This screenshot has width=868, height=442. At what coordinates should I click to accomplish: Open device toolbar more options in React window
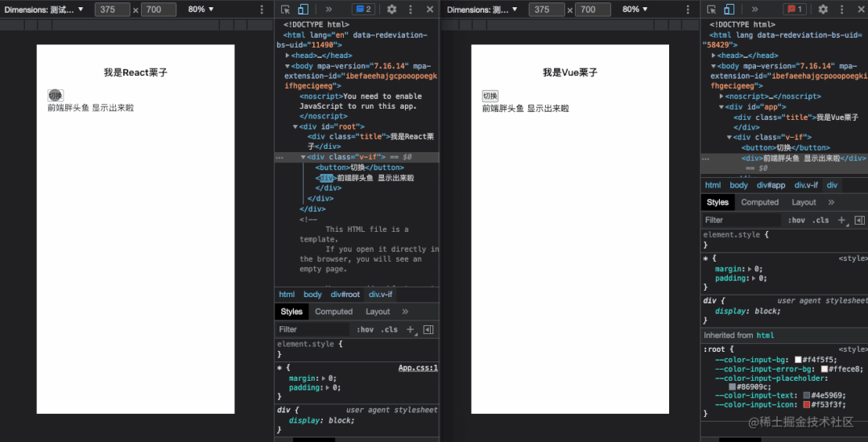tap(262, 10)
